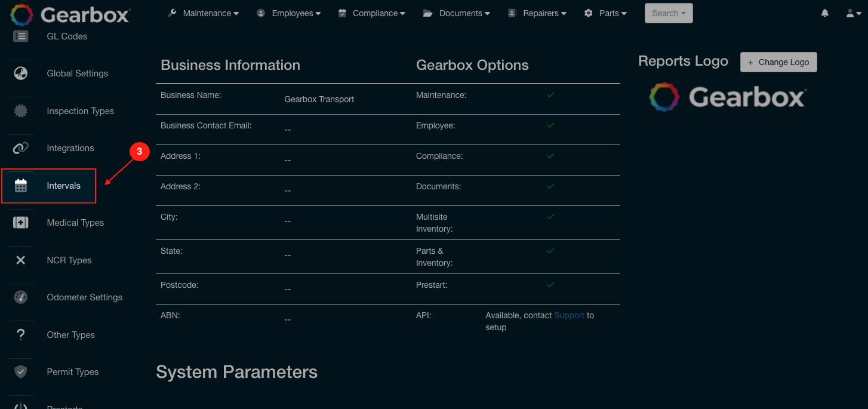
Task: Open notifications via the bell icon
Action: click(824, 13)
